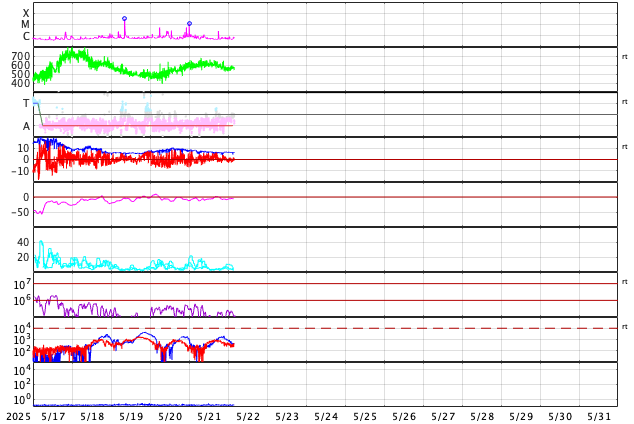
Task: Click the -50 tick on magenta plot
Action: (20, 212)
